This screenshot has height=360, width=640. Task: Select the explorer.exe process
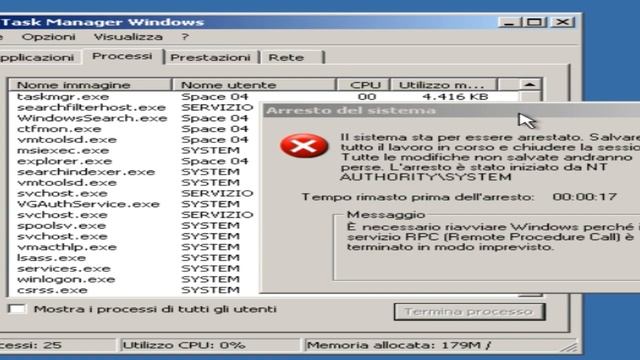64,161
